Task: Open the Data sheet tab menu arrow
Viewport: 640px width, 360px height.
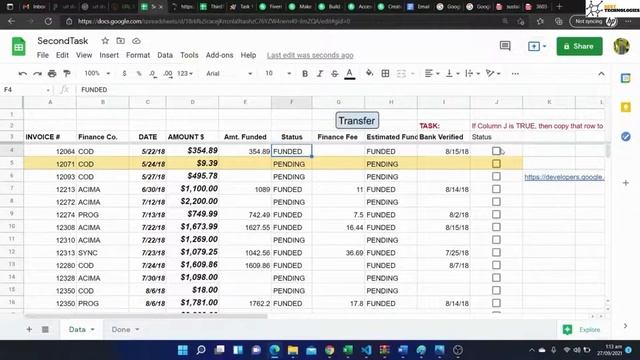Action: (x=93, y=329)
